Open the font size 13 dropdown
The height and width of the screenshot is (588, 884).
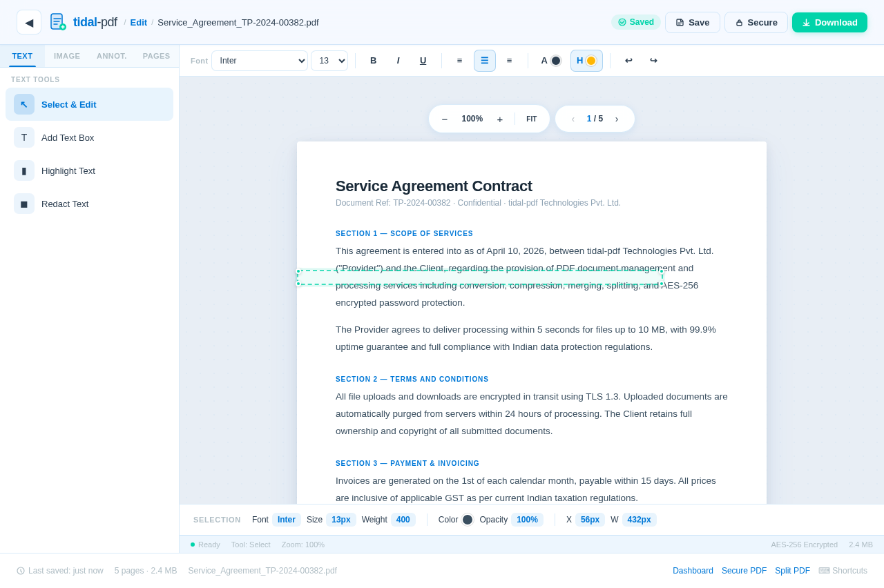point(329,61)
